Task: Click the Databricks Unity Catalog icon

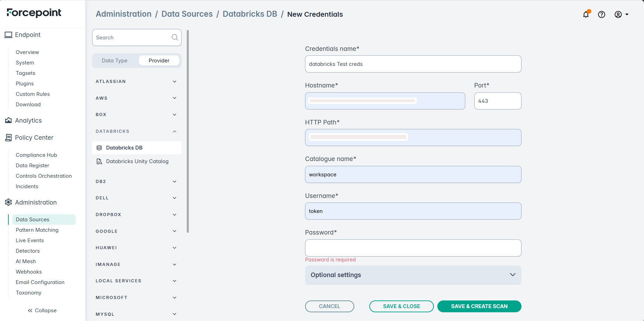Action: tap(99, 161)
